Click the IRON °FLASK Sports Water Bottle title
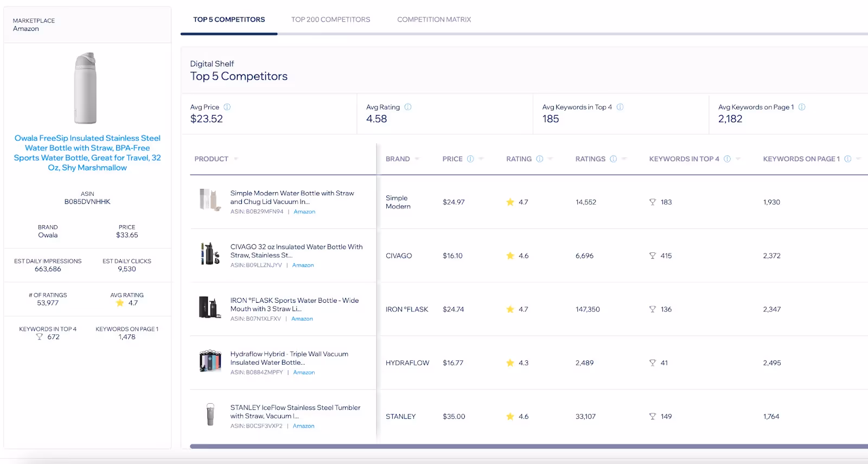Viewport: 868px width, 464px height. click(x=295, y=305)
